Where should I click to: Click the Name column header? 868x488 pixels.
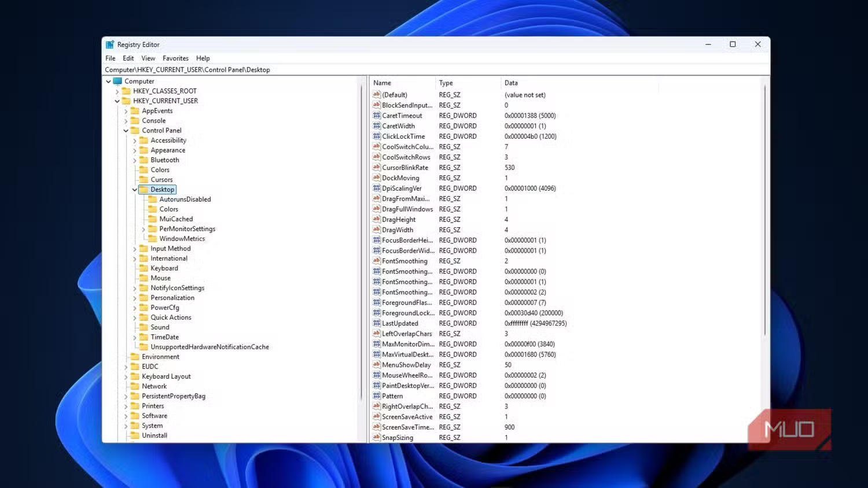point(382,83)
